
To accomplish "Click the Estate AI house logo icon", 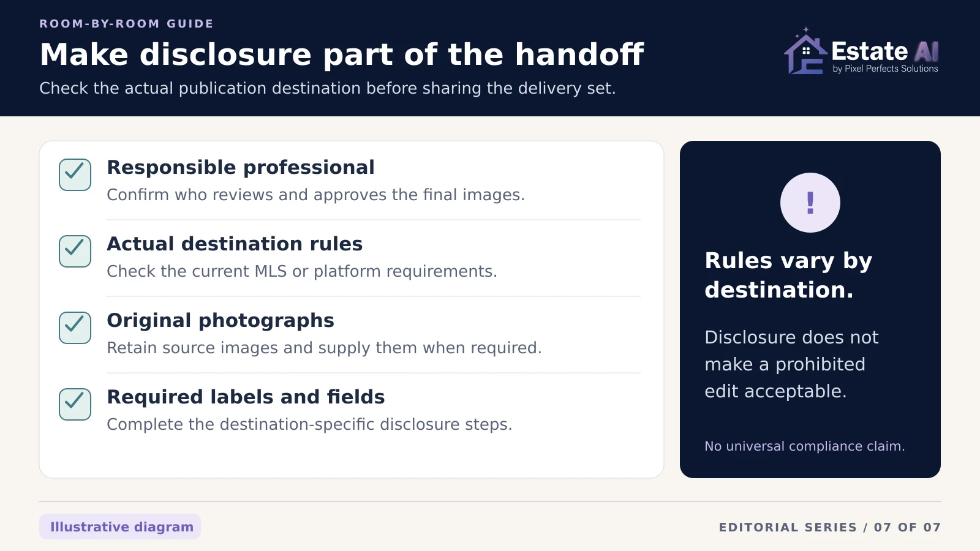I will click(805, 51).
